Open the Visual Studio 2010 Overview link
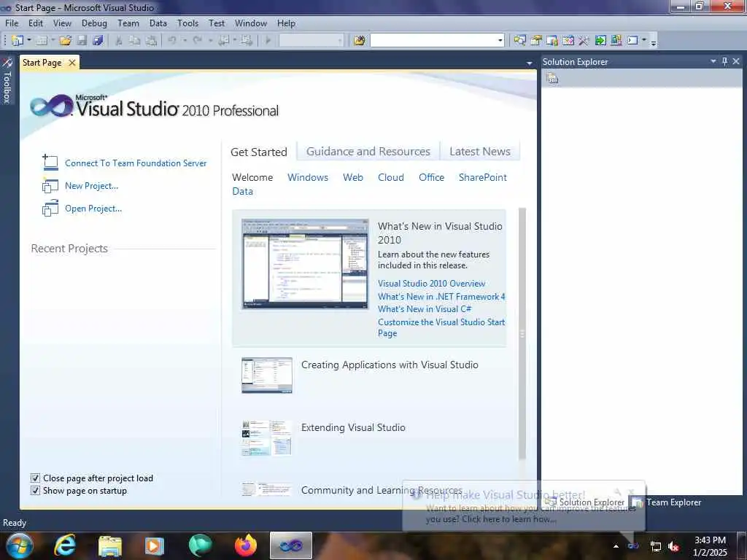 pyautogui.click(x=431, y=284)
